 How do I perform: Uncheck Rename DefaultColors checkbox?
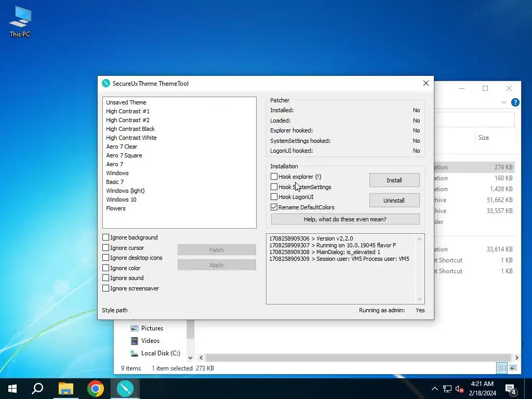coord(274,207)
